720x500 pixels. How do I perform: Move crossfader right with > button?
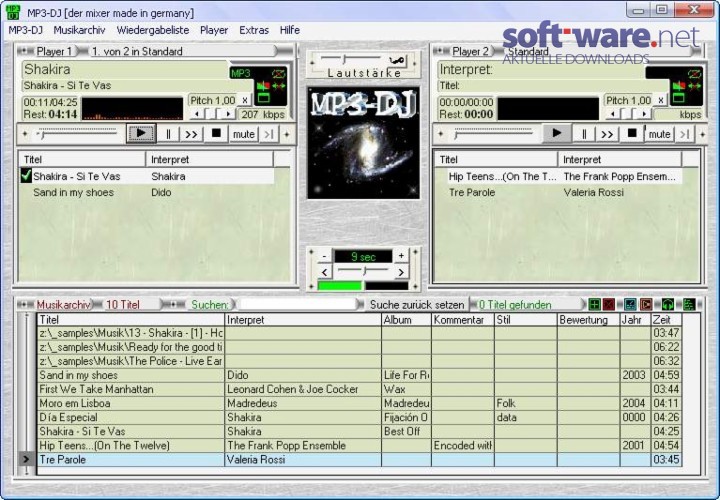(x=401, y=272)
